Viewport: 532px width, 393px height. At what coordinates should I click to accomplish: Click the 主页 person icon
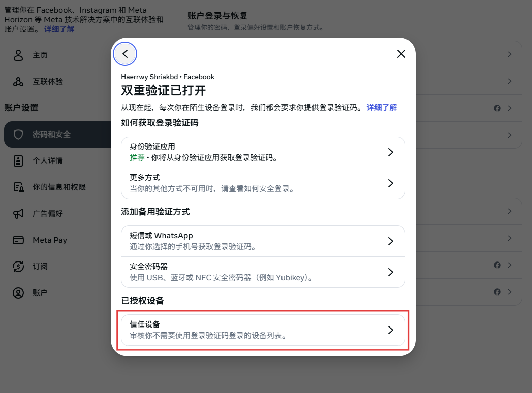pyautogui.click(x=18, y=55)
